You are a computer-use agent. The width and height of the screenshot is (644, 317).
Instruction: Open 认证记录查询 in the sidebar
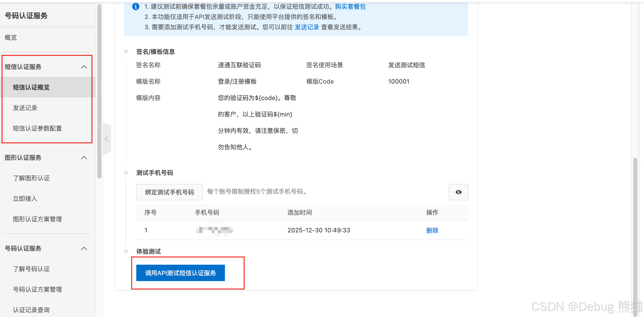pyautogui.click(x=31, y=310)
